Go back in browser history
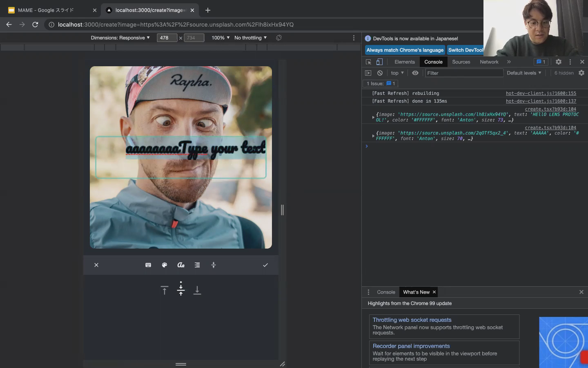This screenshot has width=588, height=368. 9,25
